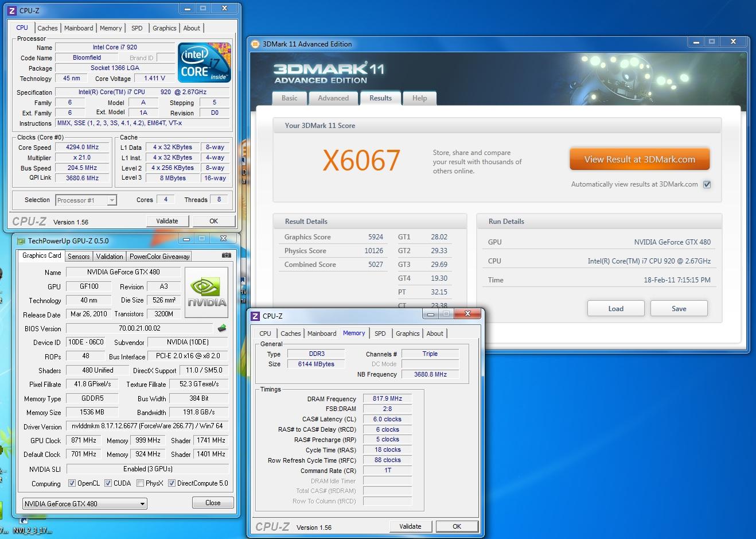
Task: Click the Core Speed value 4294.0 MHz
Action: pyautogui.click(x=83, y=148)
